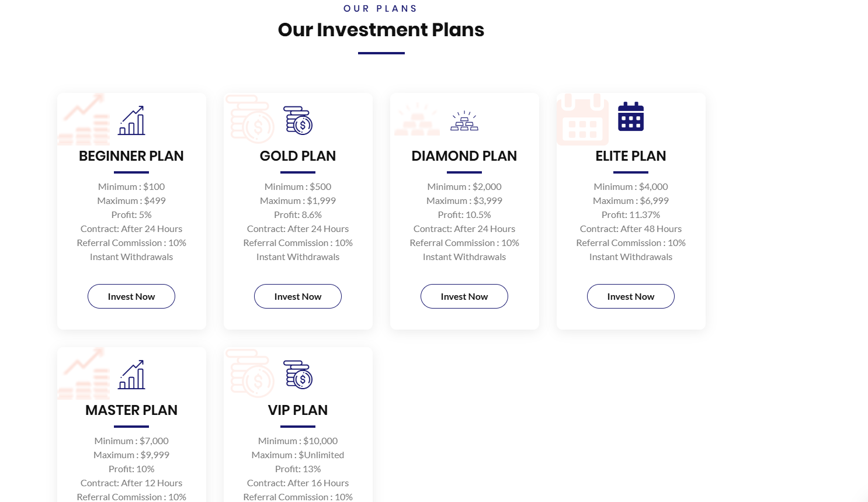This screenshot has height=502, width=868.
Task: Click VIP Plan's Maximum: $Unlimited text
Action: [298, 455]
